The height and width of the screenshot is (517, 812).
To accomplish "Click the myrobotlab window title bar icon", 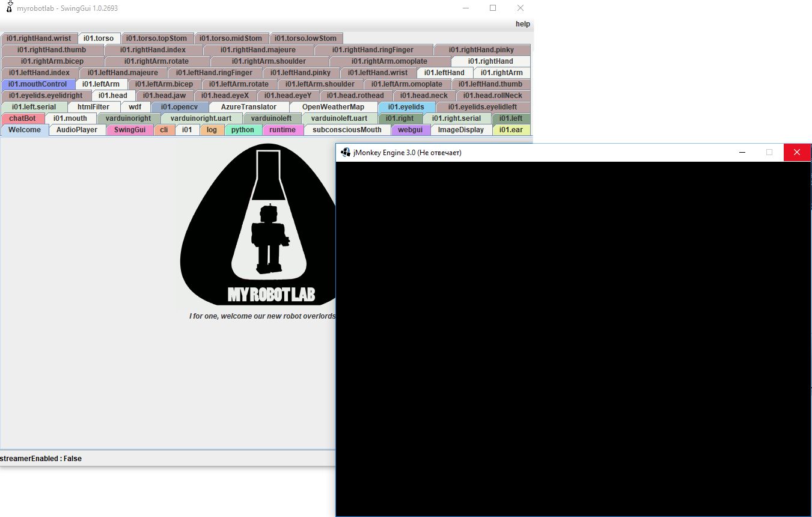I will [x=9, y=8].
